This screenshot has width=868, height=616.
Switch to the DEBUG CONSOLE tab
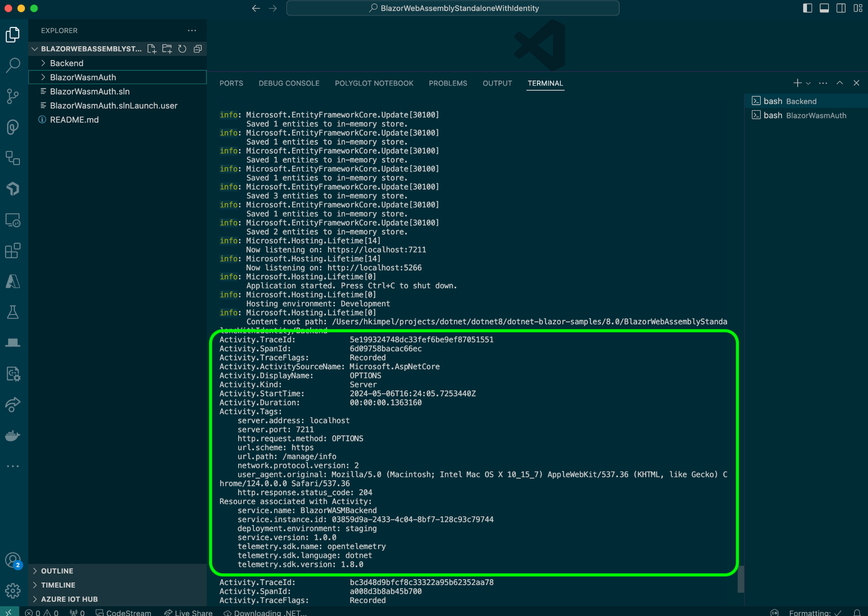[289, 83]
